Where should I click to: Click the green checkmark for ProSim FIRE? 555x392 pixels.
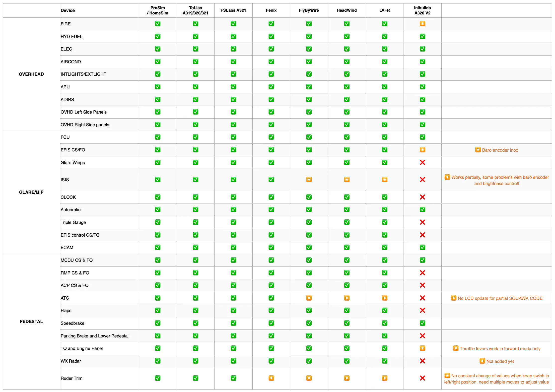[x=157, y=24]
